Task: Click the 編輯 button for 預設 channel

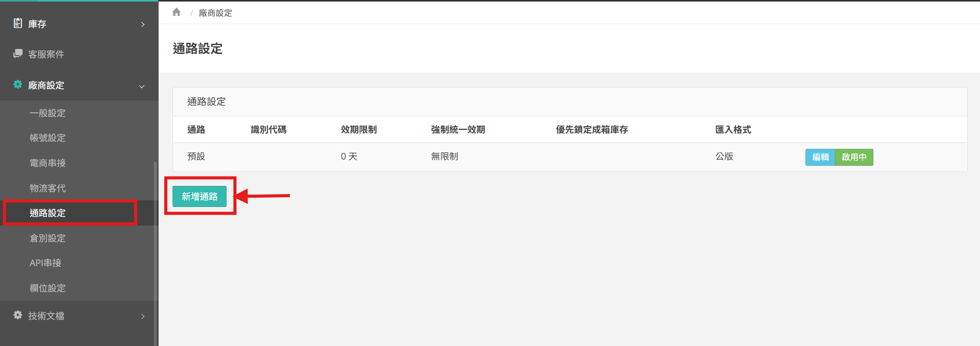Action: tap(820, 157)
